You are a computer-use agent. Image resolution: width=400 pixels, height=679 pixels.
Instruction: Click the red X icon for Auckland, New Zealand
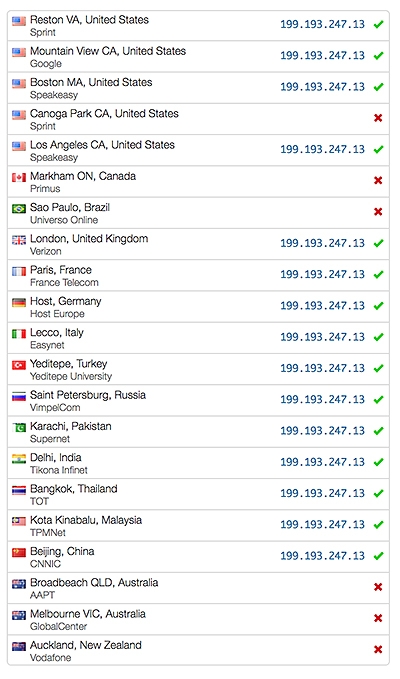[378, 650]
